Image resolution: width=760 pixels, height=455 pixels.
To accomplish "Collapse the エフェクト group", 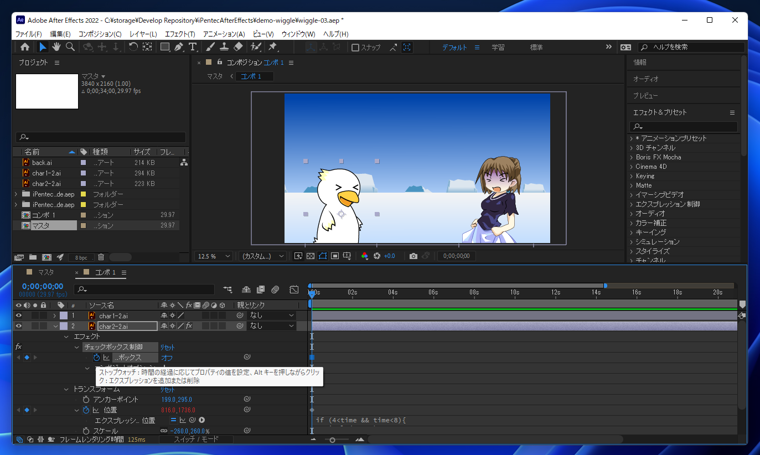I will coord(66,336).
